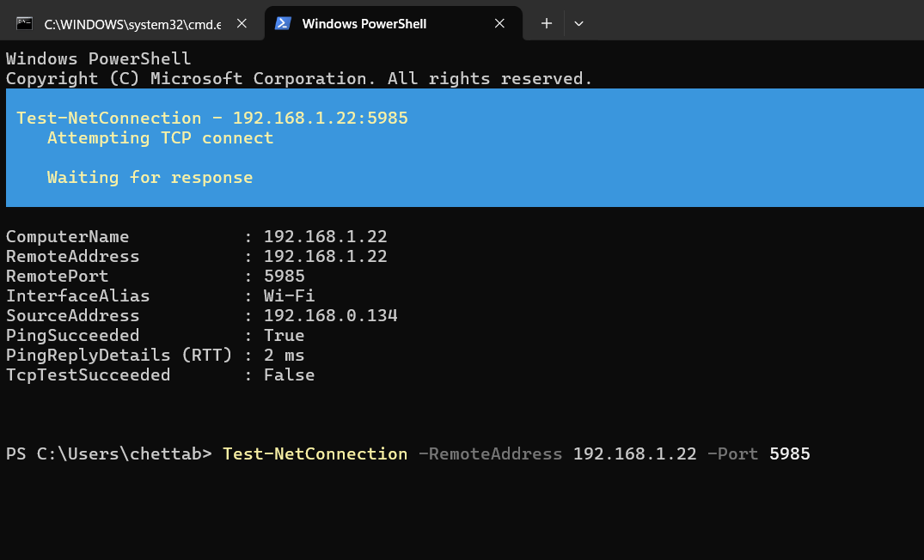Click the InterfaceAlias value Wi-Fi
Image resolution: width=924 pixels, height=560 pixels.
290,296
